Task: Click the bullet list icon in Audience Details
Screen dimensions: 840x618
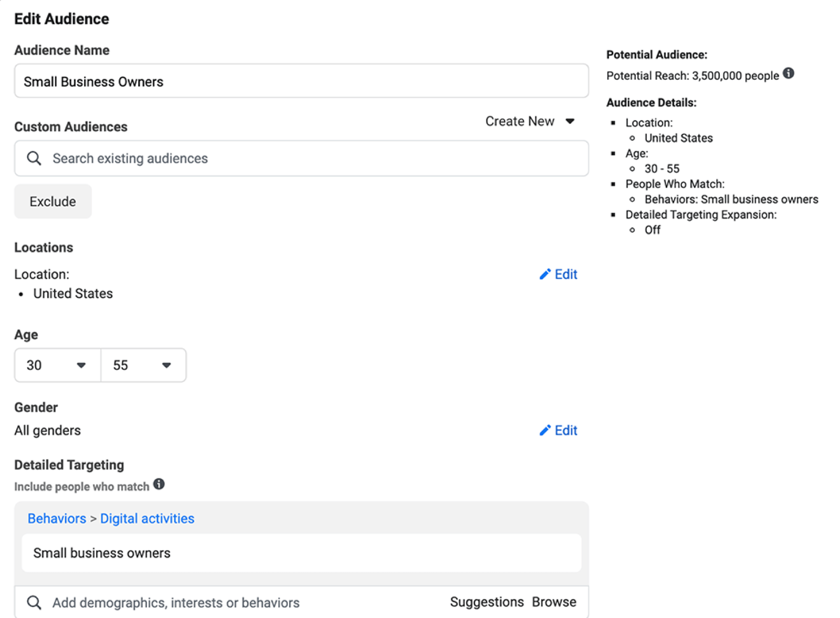Action: (x=614, y=123)
